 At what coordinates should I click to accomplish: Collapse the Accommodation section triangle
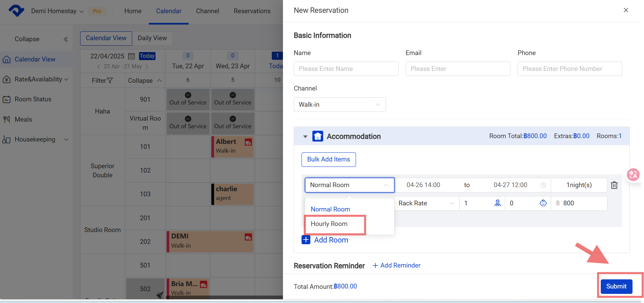305,136
